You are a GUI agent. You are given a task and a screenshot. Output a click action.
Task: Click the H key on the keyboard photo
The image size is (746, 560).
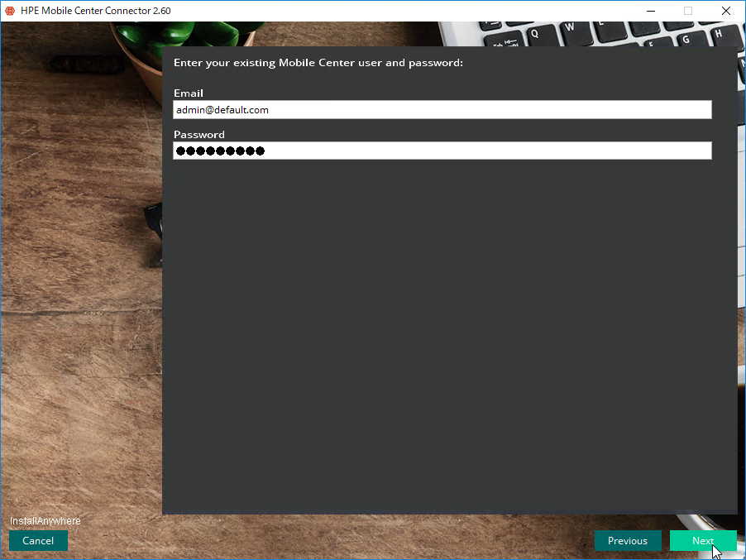pos(719,33)
